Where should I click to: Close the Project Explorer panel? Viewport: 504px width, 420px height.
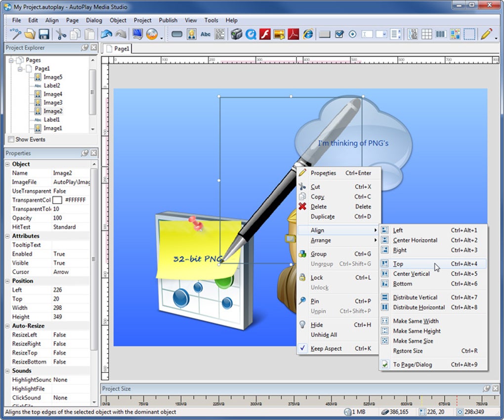click(93, 47)
